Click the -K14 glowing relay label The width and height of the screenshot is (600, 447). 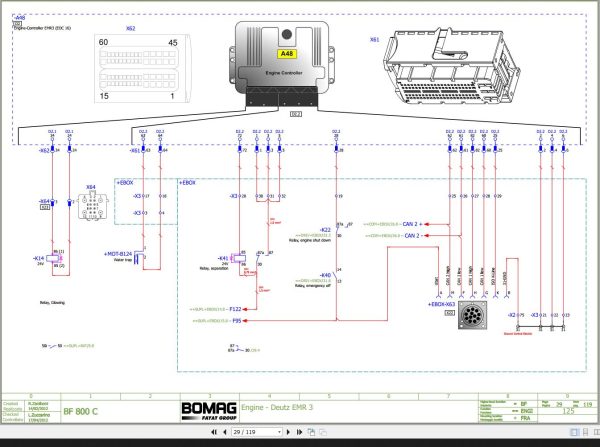pos(38,258)
